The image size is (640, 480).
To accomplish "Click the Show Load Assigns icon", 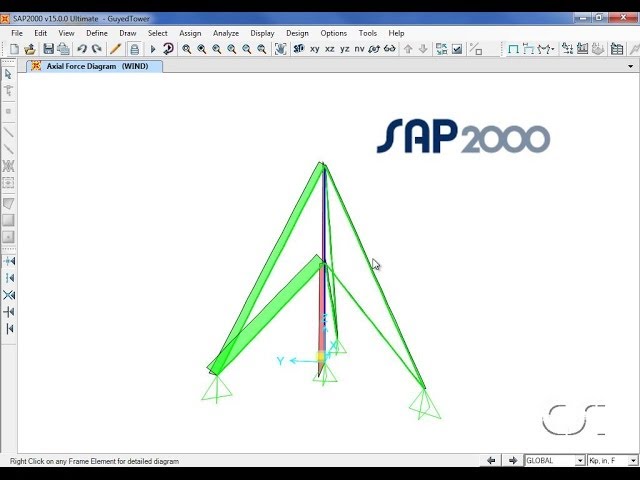I will click(x=567, y=49).
